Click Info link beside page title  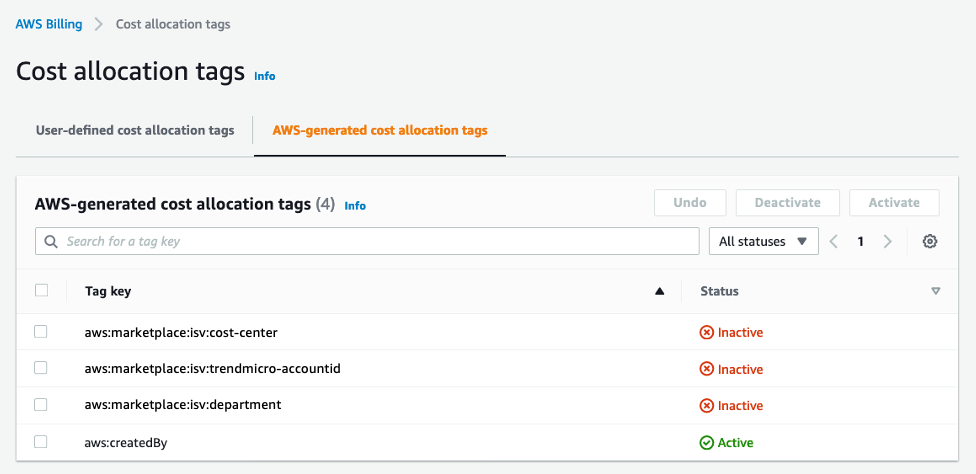[264, 76]
